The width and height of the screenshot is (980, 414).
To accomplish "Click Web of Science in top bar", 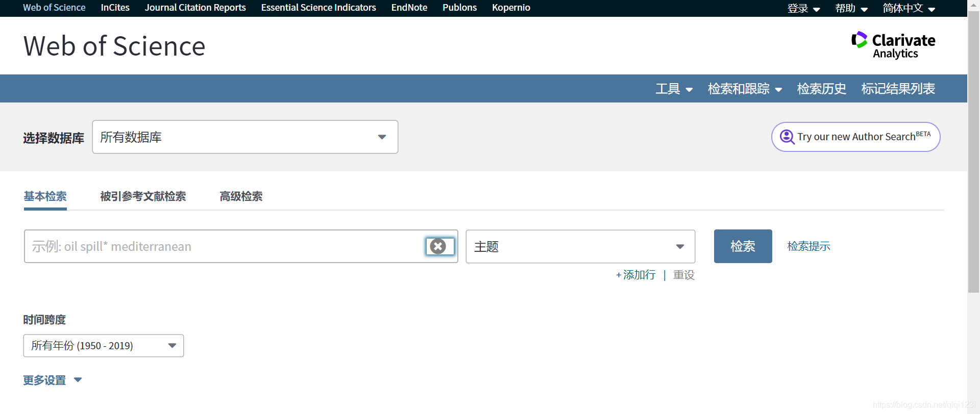I will (54, 8).
